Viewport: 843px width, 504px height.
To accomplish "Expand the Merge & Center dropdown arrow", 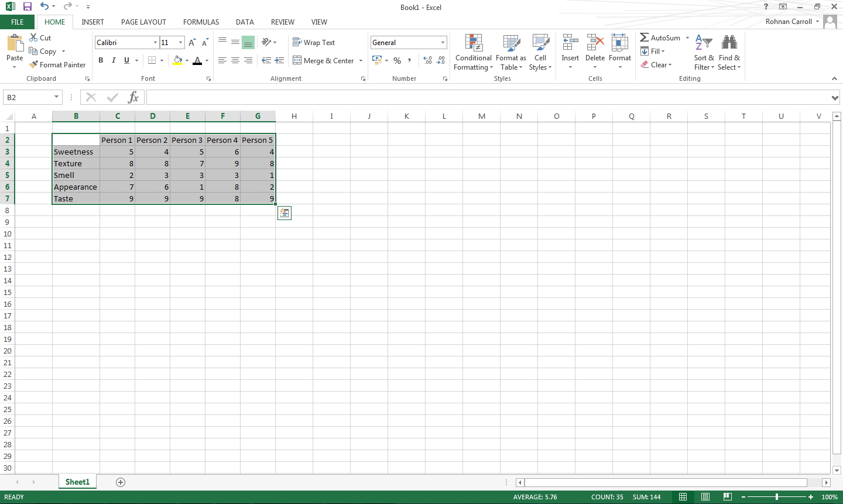I will [x=361, y=61].
